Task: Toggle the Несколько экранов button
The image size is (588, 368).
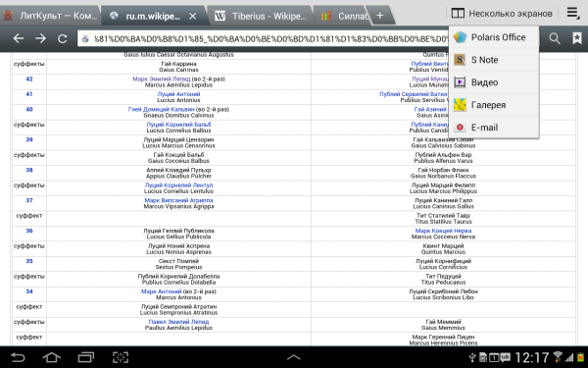Action: [502, 14]
